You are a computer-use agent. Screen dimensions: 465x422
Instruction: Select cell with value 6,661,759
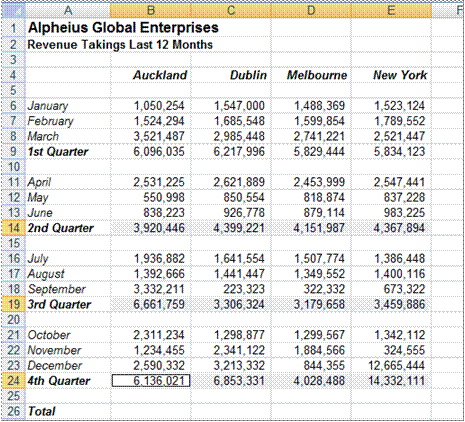[151, 304]
